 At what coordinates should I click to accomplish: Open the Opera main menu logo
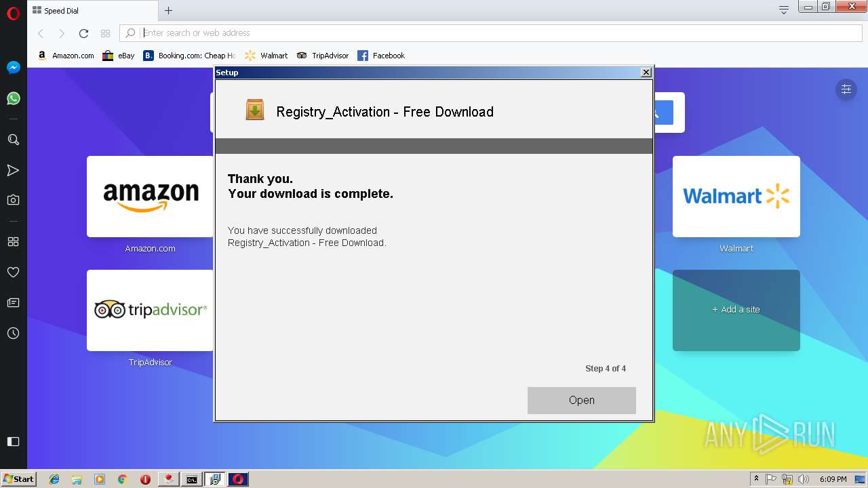pos(13,13)
